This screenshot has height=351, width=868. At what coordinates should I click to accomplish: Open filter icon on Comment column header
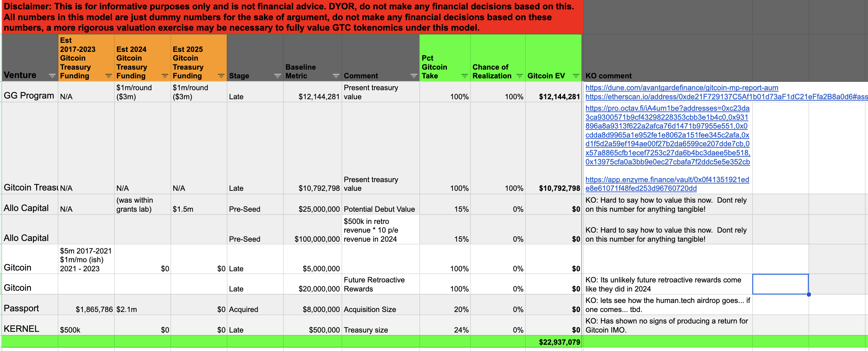[414, 76]
